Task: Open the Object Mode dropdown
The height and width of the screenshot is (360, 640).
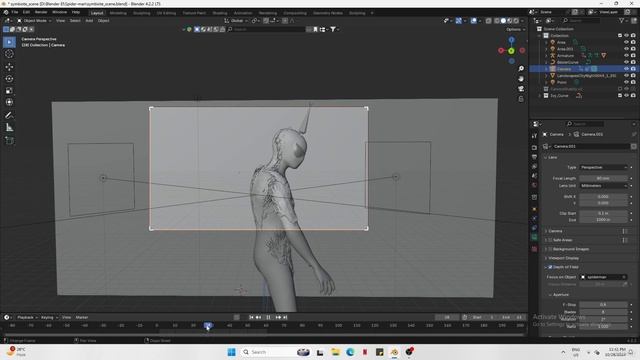Action: click(34, 20)
